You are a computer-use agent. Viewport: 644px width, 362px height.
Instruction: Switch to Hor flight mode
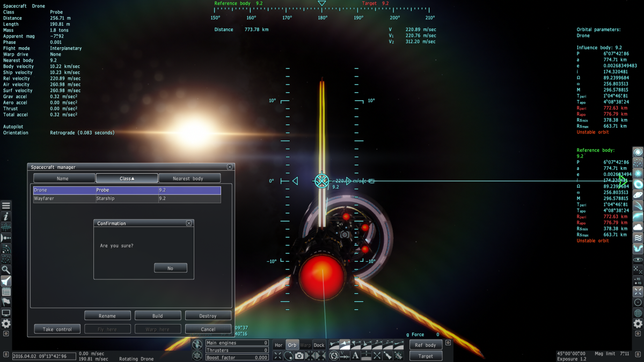(279, 345)
